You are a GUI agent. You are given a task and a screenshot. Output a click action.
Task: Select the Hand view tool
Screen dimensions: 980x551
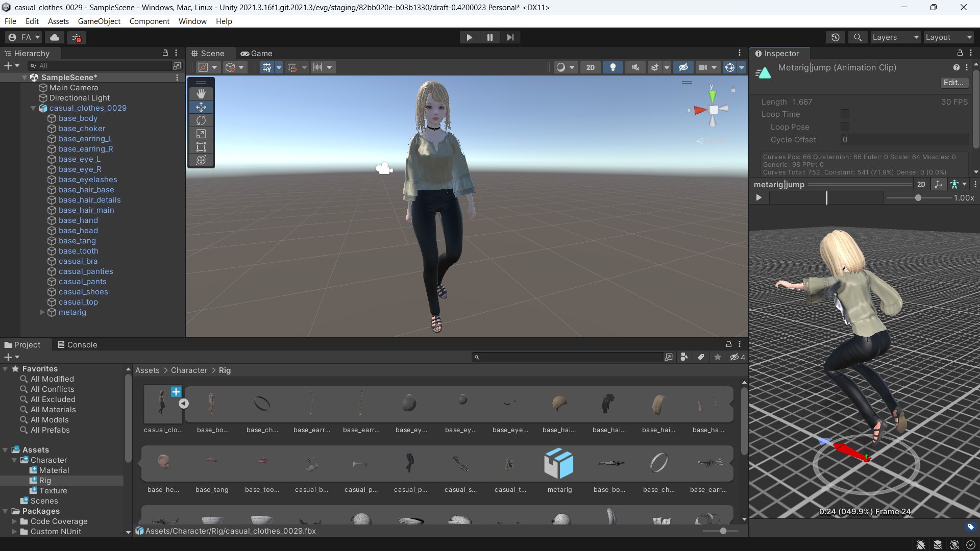[x=201, y=94]
